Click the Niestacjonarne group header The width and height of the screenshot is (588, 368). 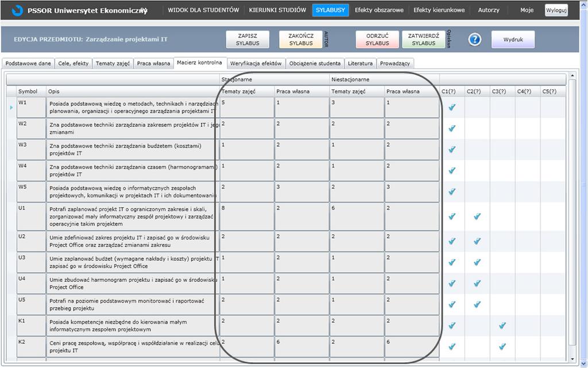[384, 79]
